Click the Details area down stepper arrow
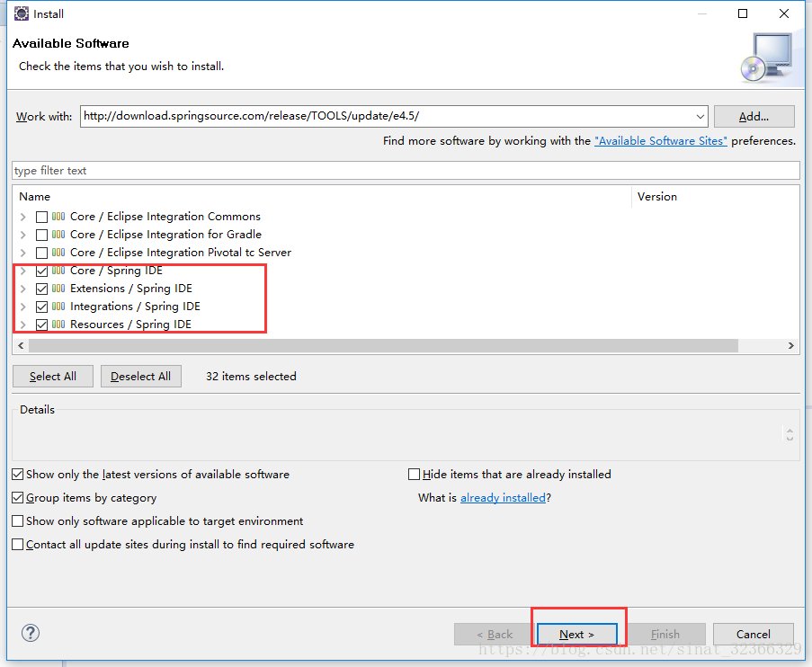The image size is (812, 667). [790, 438]
